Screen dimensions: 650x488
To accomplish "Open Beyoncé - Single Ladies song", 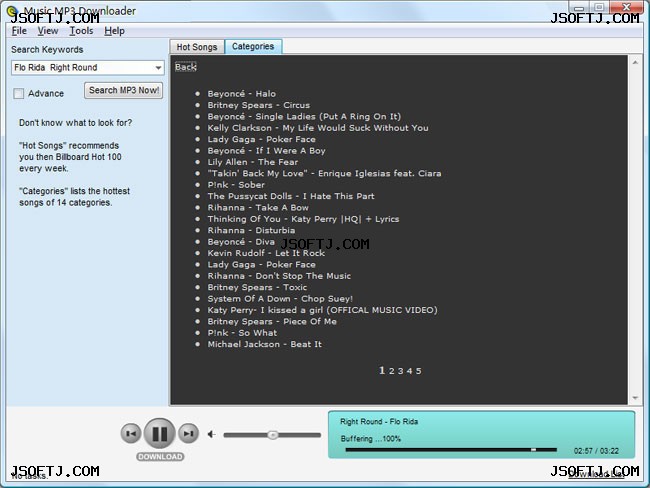I will click(304, 117).
